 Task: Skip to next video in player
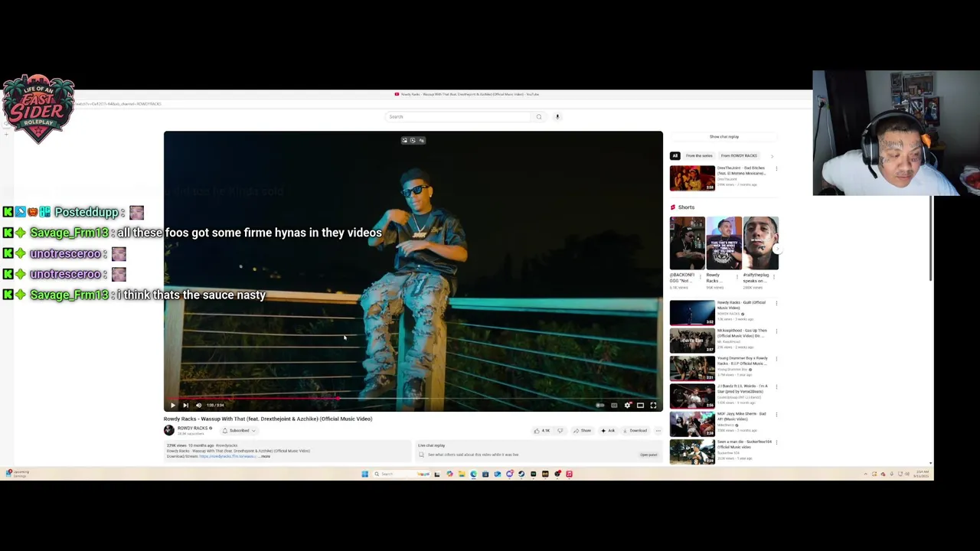185,406
